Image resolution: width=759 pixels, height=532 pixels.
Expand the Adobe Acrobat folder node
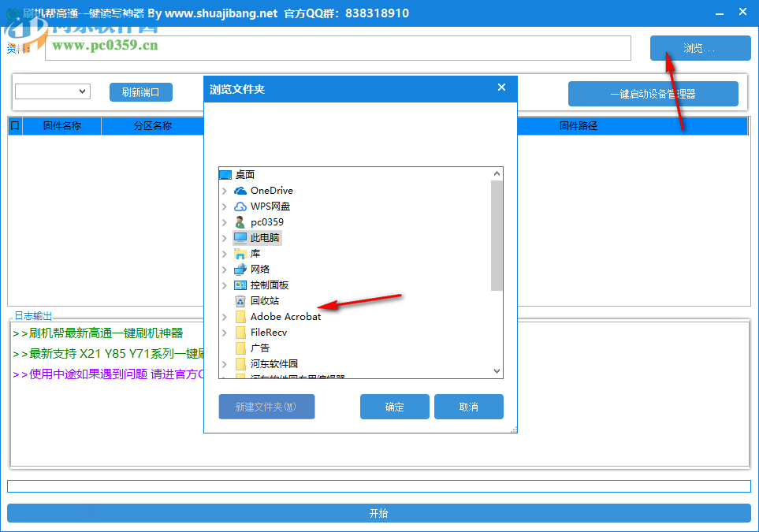coord(225,317)
